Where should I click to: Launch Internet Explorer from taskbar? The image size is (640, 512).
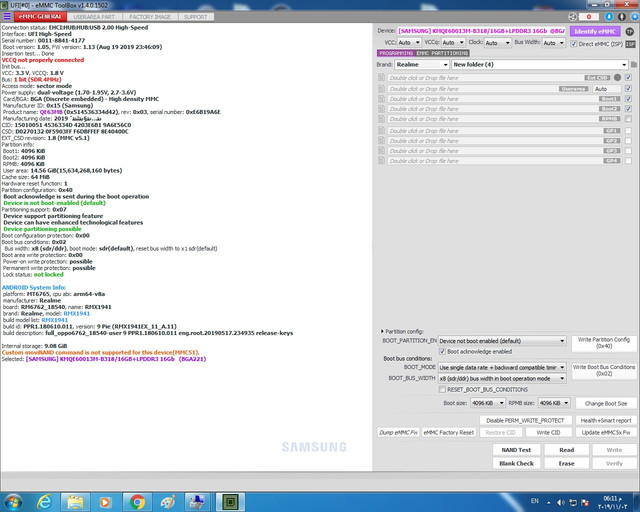tap(44, 502)
